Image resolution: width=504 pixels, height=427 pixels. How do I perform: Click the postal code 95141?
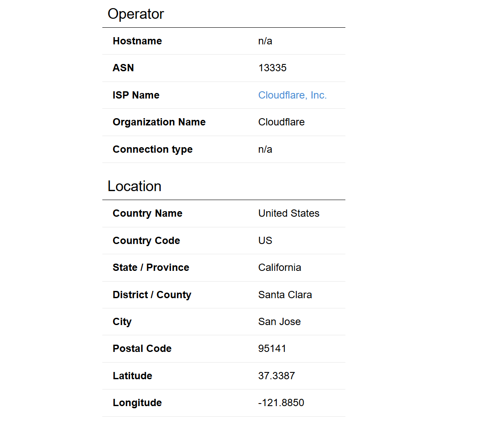pos(272,349)
